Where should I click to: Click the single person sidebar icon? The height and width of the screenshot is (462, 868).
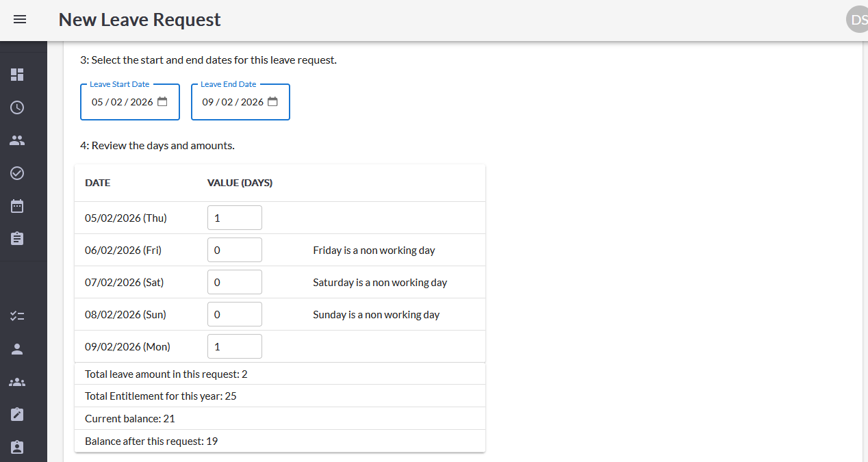pos(17,349)
